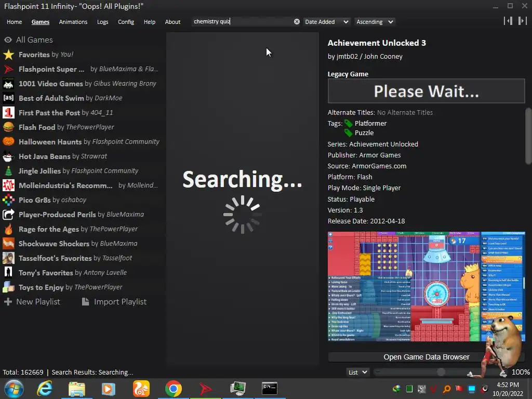Open Toys to Enjoy blocks icon
Screen dimensions: 532x399
8,287
